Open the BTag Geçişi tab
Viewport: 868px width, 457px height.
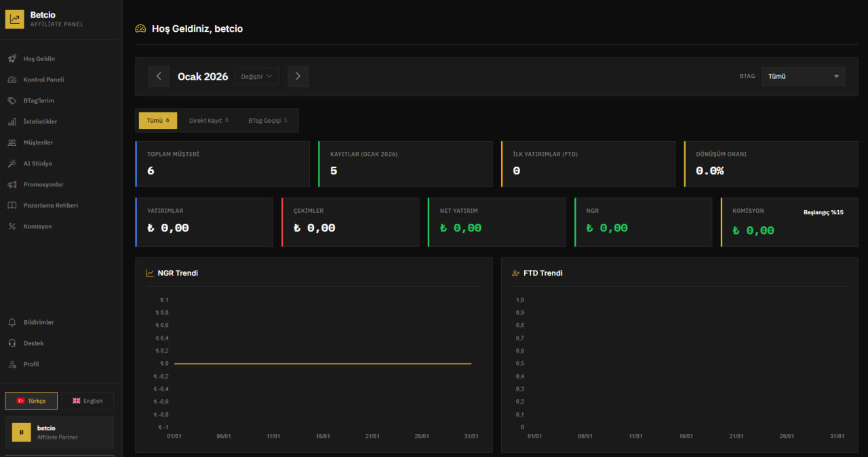tap(269, 120)
